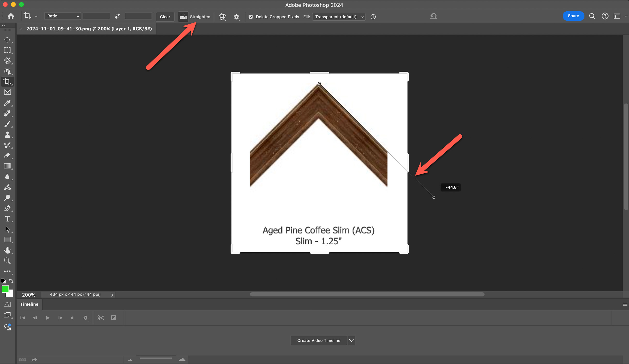Swap foreground and background colors
The height and width of the screenshot is (364, 629).
(x=11, y=281)
